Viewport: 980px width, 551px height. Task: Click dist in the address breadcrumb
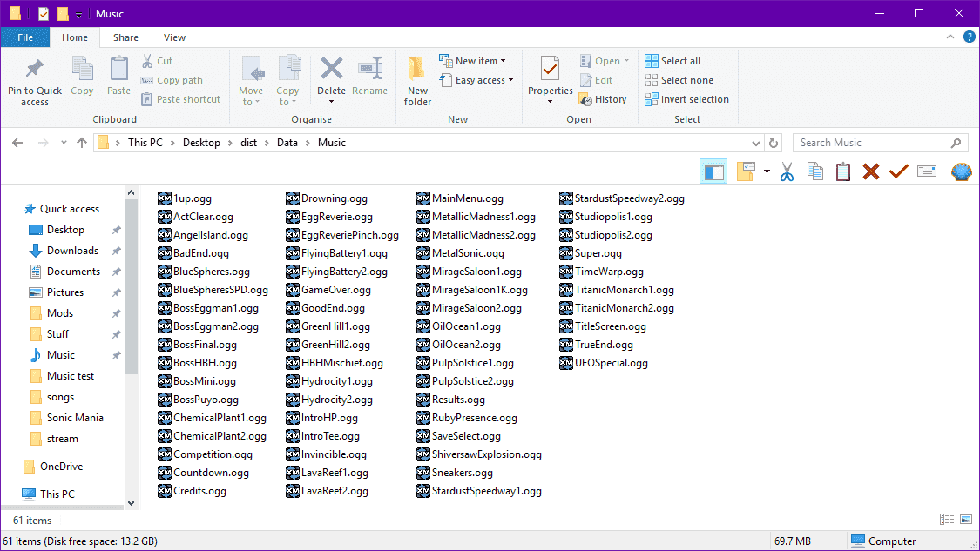[249, 143]
